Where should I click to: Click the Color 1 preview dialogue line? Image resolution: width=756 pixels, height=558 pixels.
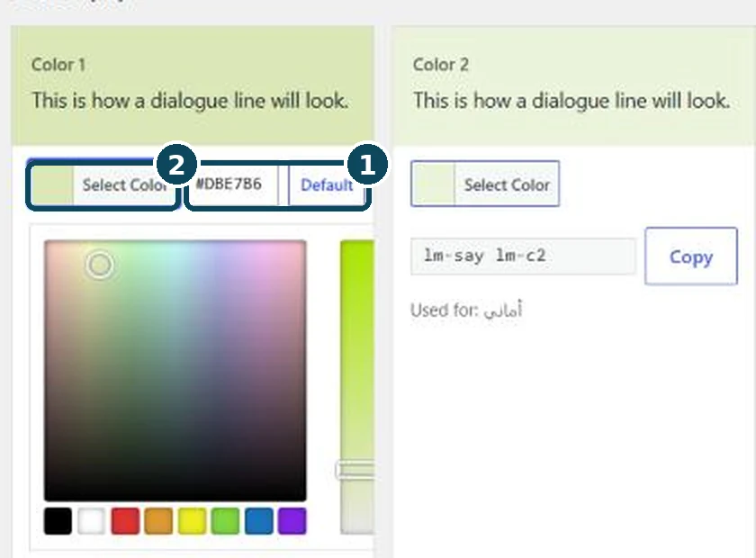coord(190,101)
